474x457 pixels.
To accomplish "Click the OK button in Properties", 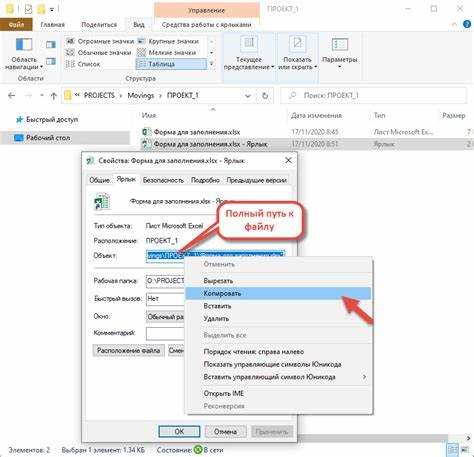I will pos(179,431).
